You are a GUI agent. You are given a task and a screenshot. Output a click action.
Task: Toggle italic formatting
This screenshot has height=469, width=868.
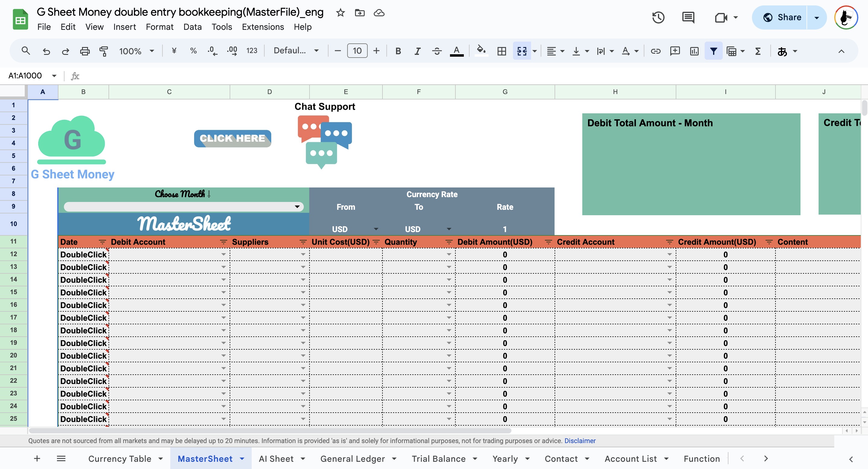coord(417,51)
